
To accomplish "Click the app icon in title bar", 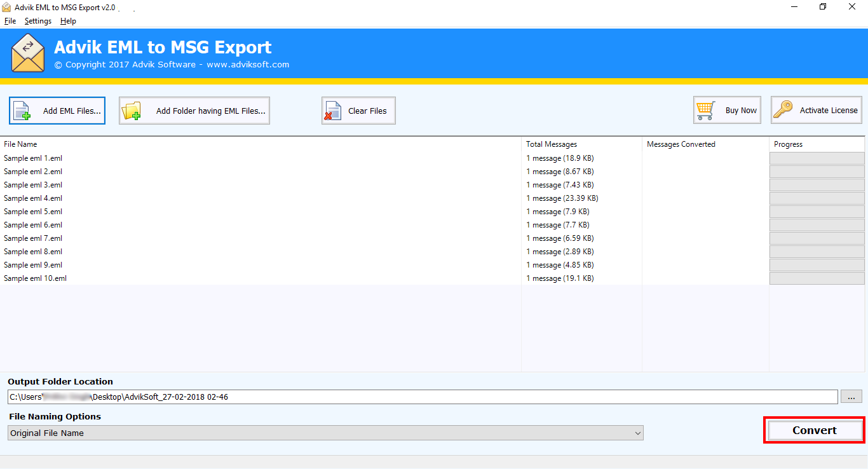I will tap(6, 6).
